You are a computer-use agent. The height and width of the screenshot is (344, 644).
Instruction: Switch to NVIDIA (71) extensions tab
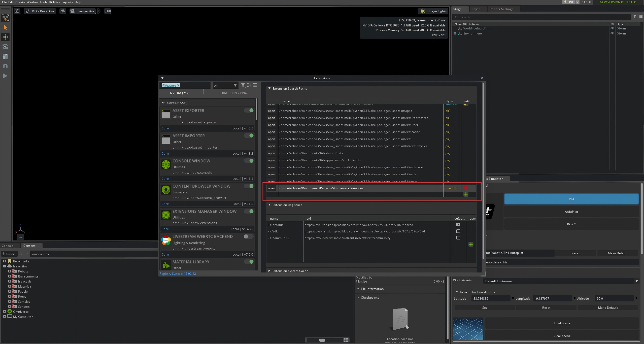pos(179,93)
